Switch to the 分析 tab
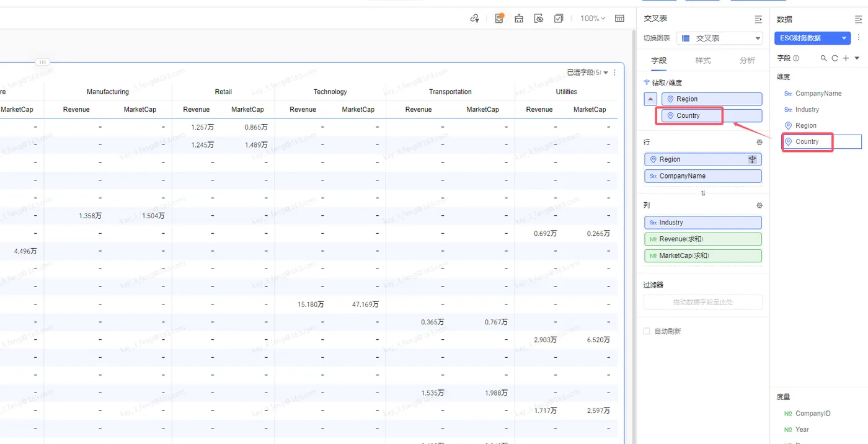The image size is (868, 444). point(747,60)
